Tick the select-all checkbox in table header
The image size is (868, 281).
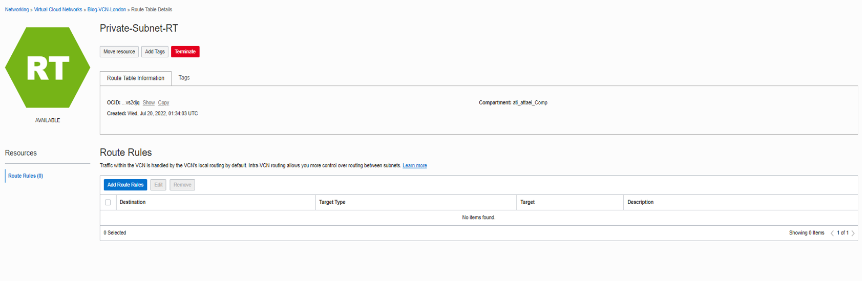pyautogui.click(x=108, y=202)
